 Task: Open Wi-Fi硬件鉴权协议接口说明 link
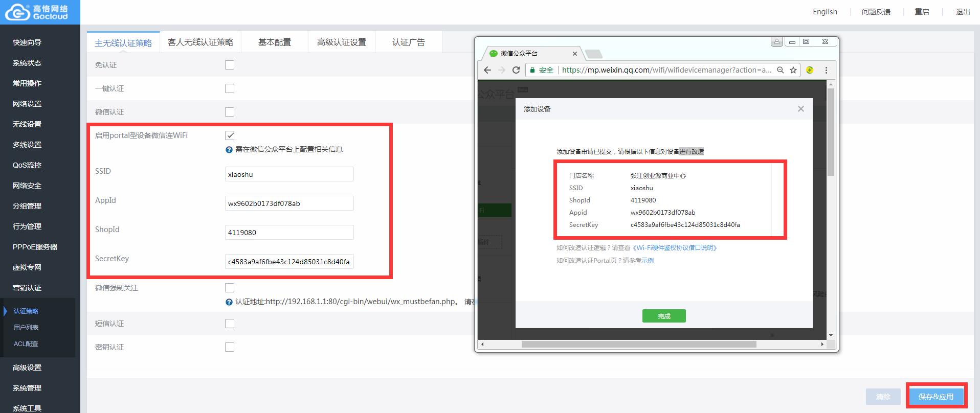coord(675,248)
